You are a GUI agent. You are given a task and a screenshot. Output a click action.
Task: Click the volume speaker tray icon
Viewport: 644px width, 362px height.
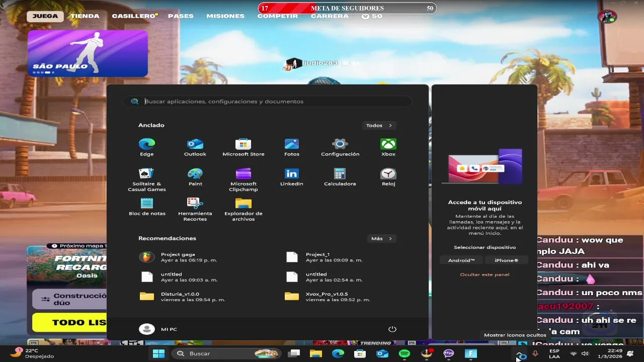[585, 353]
